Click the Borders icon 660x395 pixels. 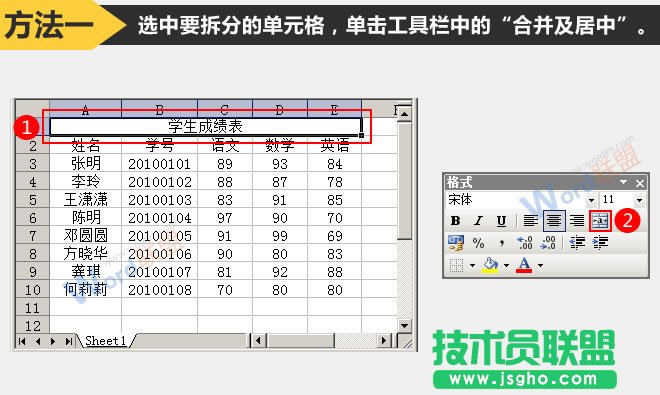[x=456, y=265]
